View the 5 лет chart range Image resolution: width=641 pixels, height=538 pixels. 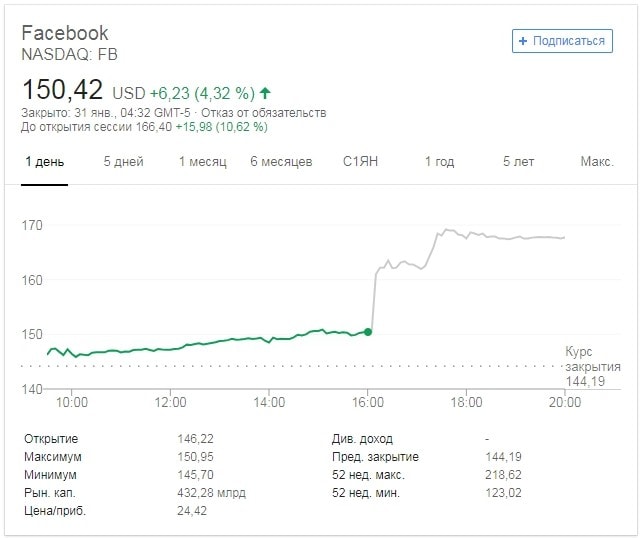pos(518,162)
